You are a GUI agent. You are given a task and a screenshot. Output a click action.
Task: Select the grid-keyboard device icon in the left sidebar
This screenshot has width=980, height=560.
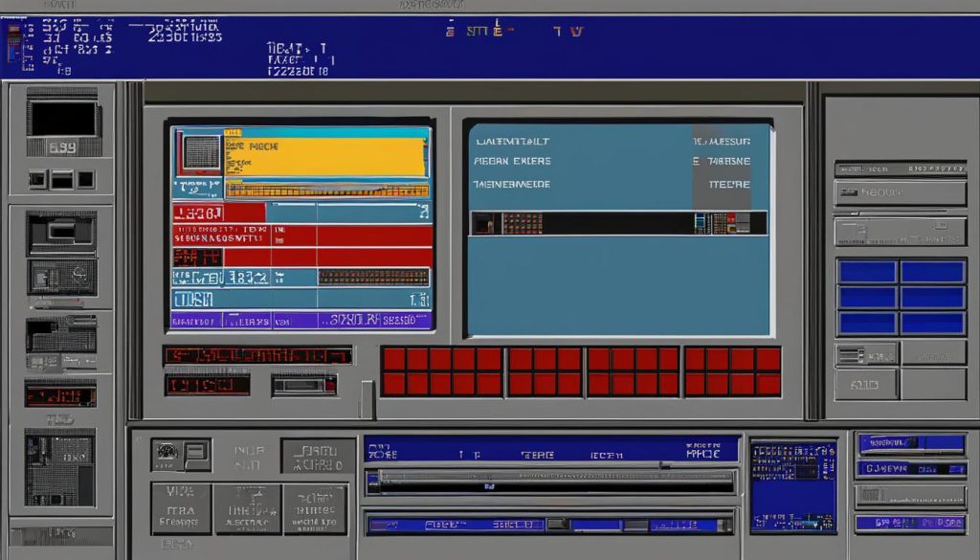[x=61, y=334]
